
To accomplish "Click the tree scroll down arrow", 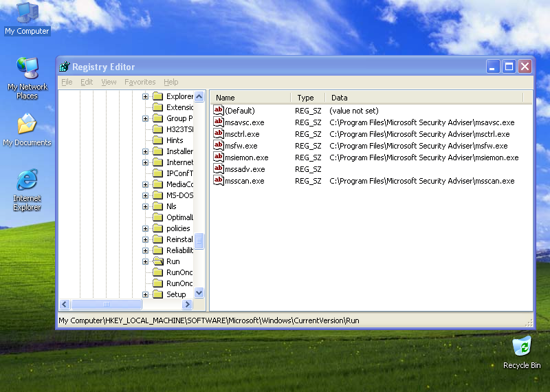I will click(x=199, y=292).
